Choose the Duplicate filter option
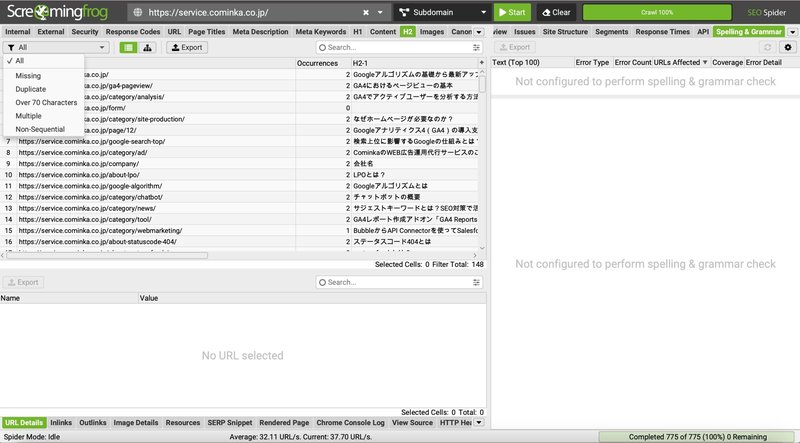The width and height of the screenshot is (800, 443). click(x=31, y=89)
